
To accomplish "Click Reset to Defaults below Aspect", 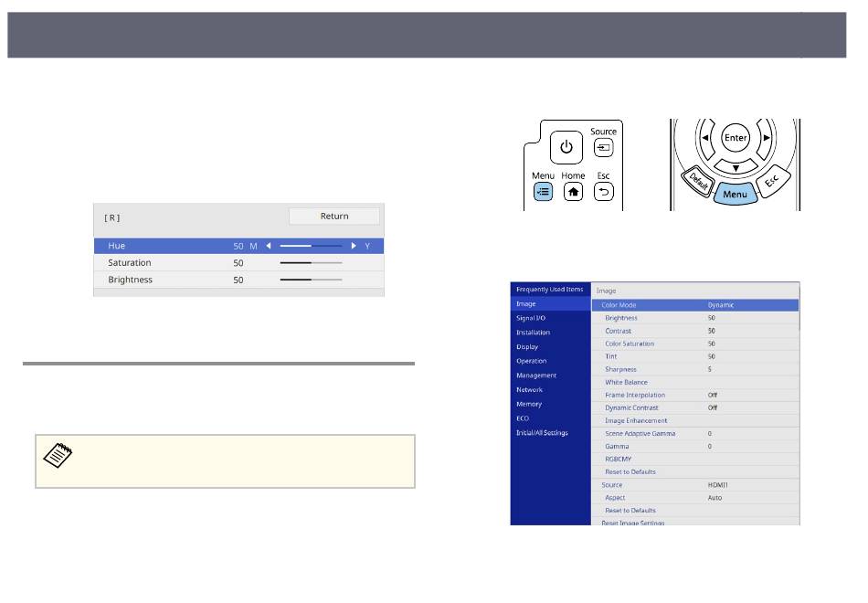I will pos(695,511).
